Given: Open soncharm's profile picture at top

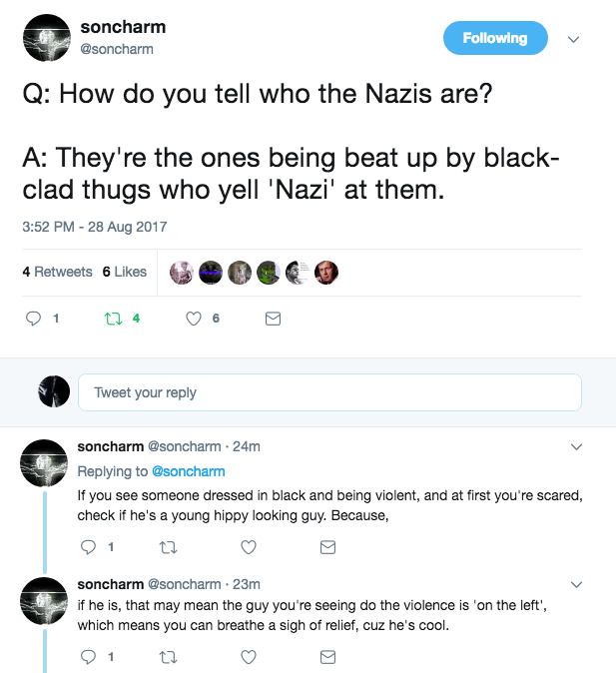Looking at the screenshot, I should point(44,38).
